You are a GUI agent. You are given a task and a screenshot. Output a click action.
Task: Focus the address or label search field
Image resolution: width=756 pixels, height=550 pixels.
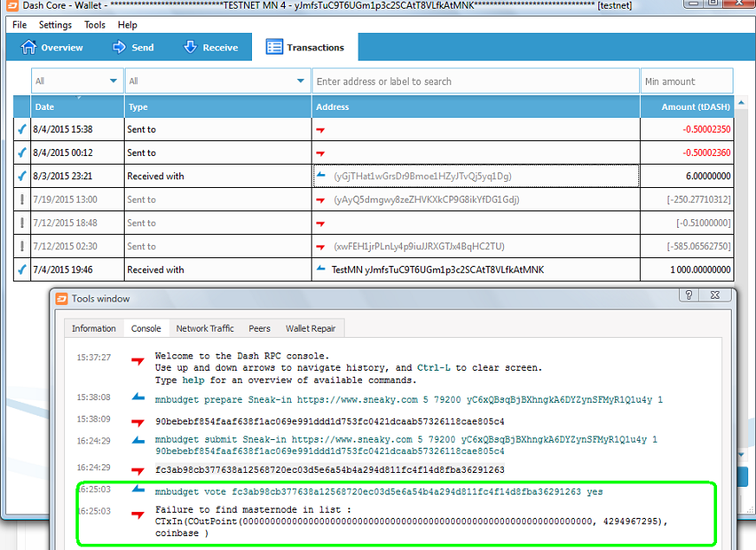point(476,81)
